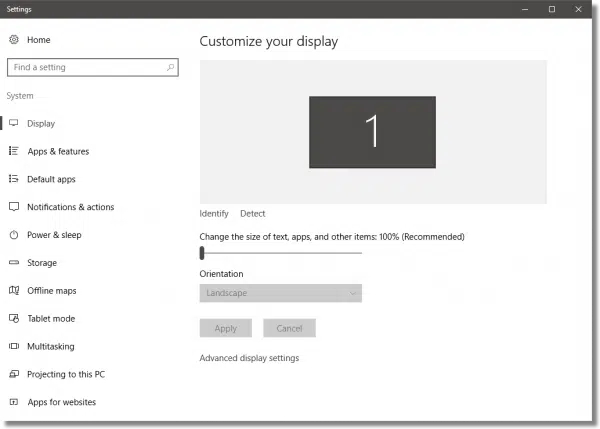The width and height of the screenshot is (600, 429).
Task: Click the Power & sleep icon
Action: [x=14, y=235]
